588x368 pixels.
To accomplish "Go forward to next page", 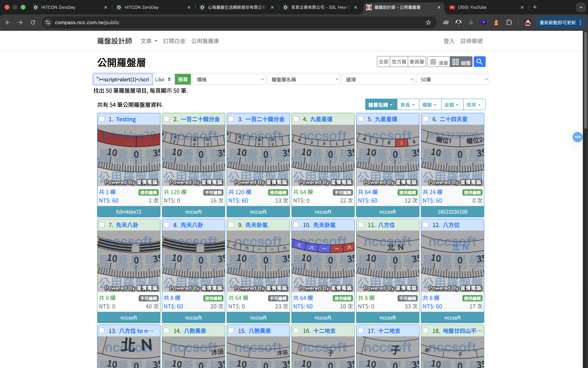I will [20, 22].
